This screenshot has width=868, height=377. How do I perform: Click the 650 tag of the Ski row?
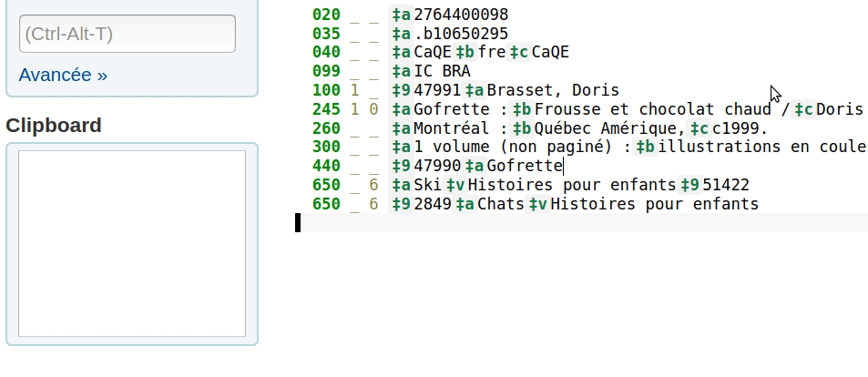(x=327, y=185)
